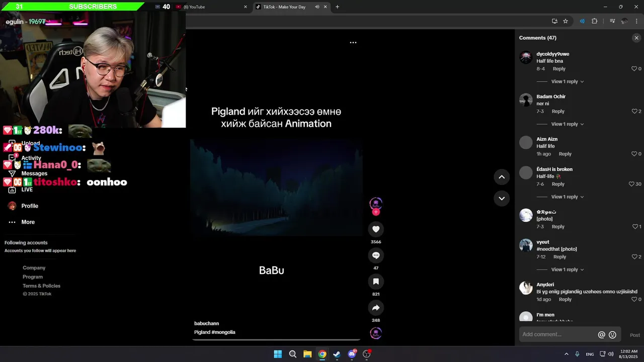The height and width of the screenshot is (362, 644).
Task: Close the Comments panel
Action: click(x=636, y=38)
